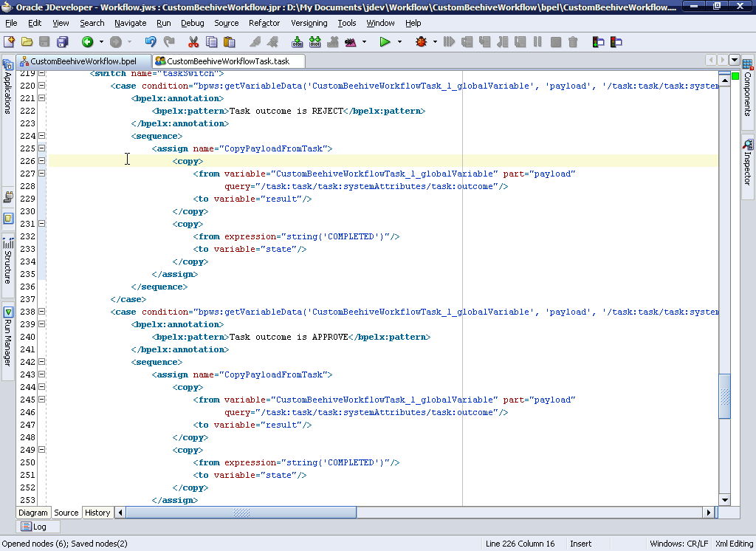Open the Run button dropdown arrow

(x=399, y=42)
